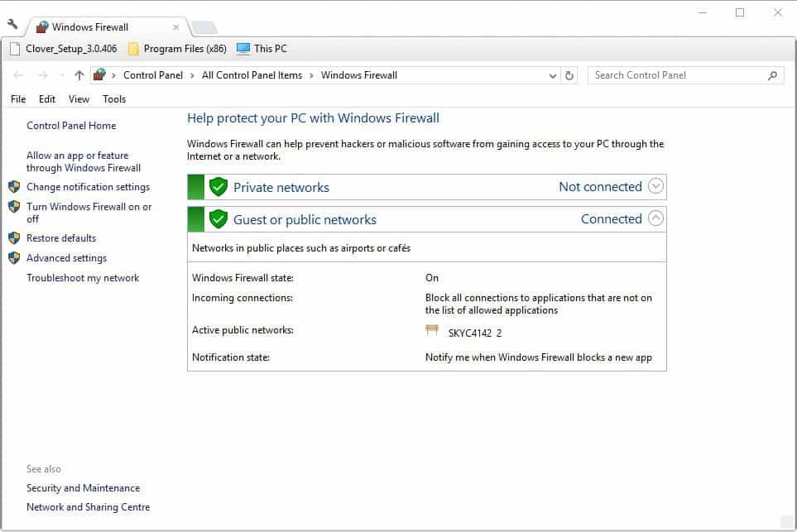This screenshot has height=532, width=797.
Task: Open This PC bookmark
Action: [x=262, y=49]
